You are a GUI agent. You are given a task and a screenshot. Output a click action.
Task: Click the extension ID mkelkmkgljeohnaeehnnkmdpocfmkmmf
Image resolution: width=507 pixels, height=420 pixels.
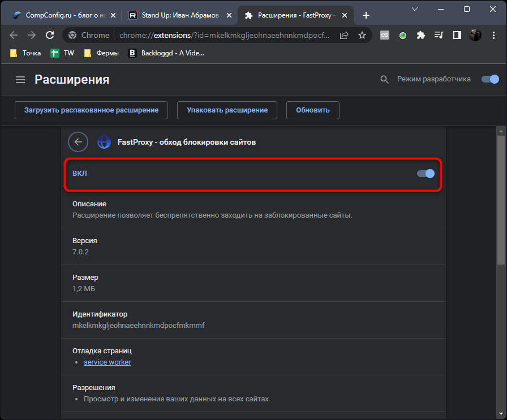click(x=139, y=326)
